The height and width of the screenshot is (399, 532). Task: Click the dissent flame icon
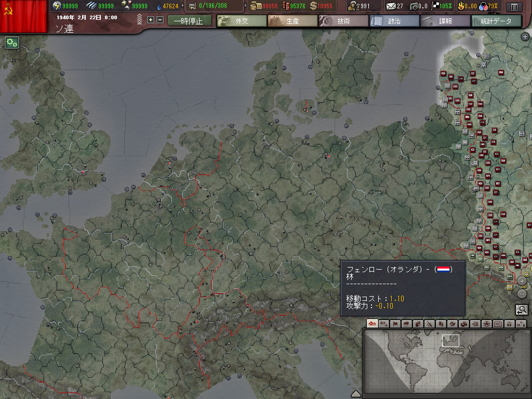(461, 6)
